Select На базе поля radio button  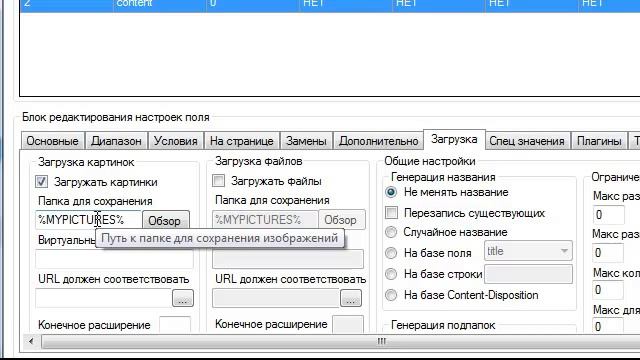pyautogui.click(x=391, y=253)
